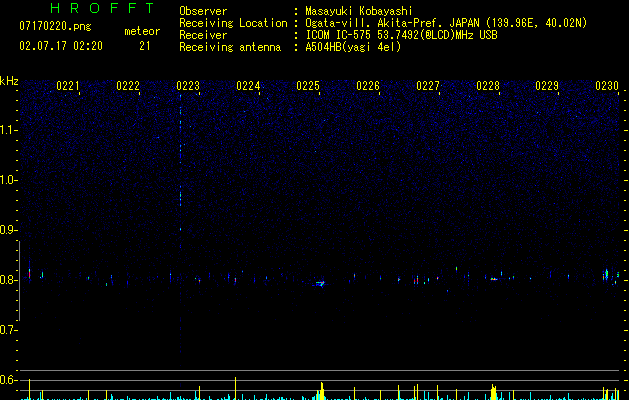Click the 0226 time marker
Image resolution: width=629 pixels, height=400 pixels.
[368, 86]
